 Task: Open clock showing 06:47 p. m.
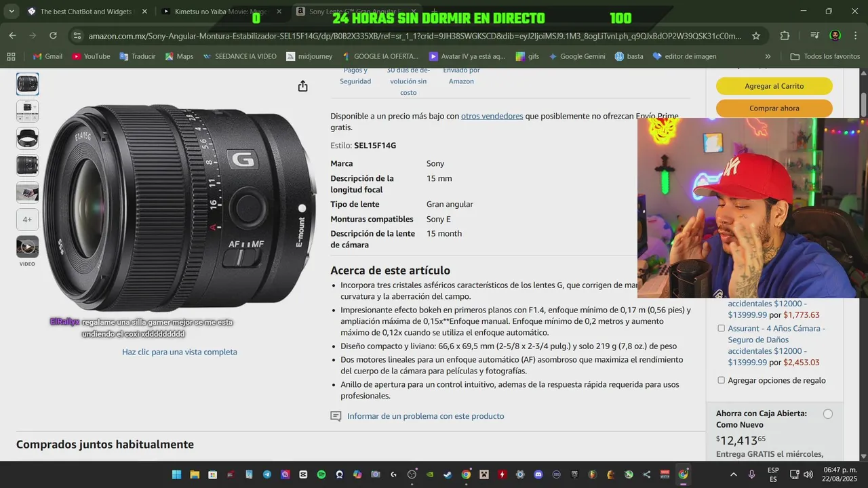click(x=840, y=474)
